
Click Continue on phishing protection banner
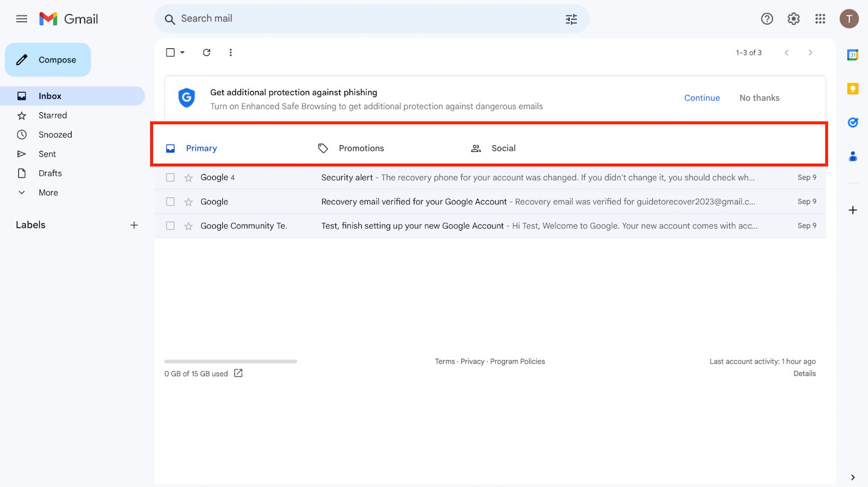tap(701, 98)
